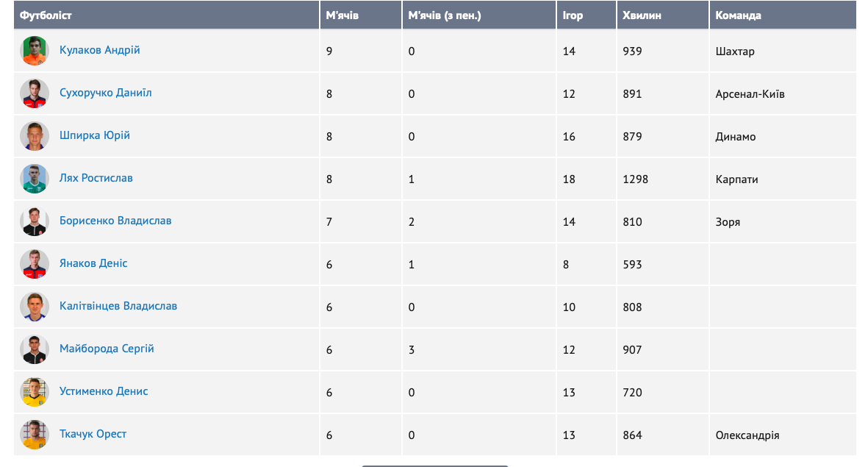Click the Устименко Денис name link
The height and width of the screenshot is (467, 868).
[x=104, y=391]
